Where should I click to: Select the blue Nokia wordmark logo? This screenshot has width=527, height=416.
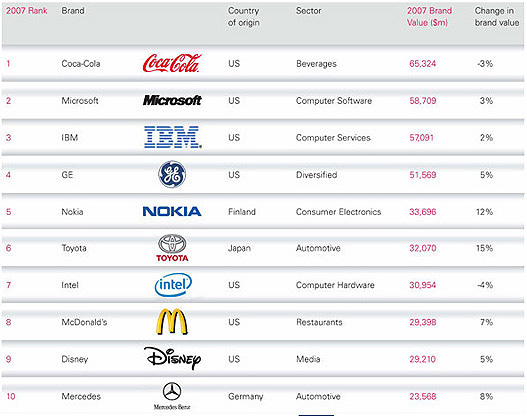172,211
